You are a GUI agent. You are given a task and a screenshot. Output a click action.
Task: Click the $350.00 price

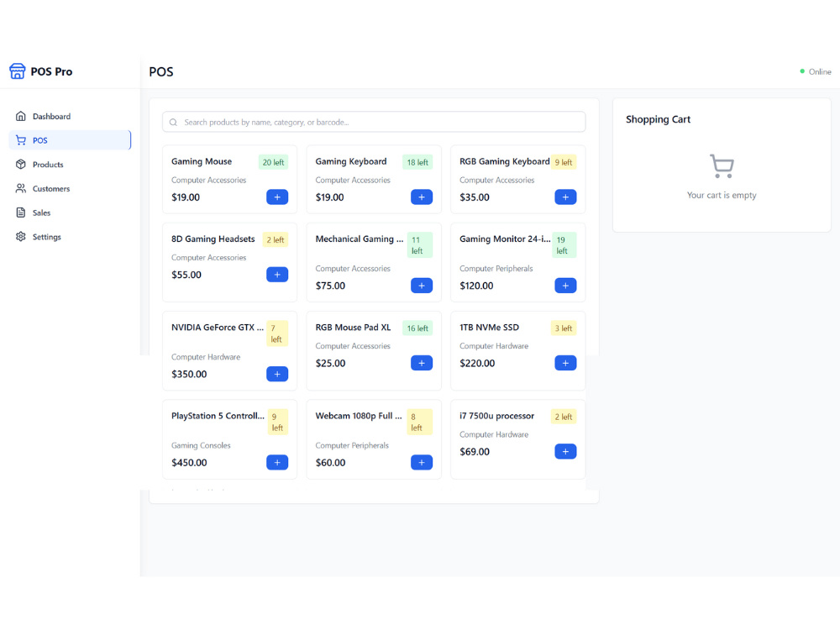click(189, 375)
